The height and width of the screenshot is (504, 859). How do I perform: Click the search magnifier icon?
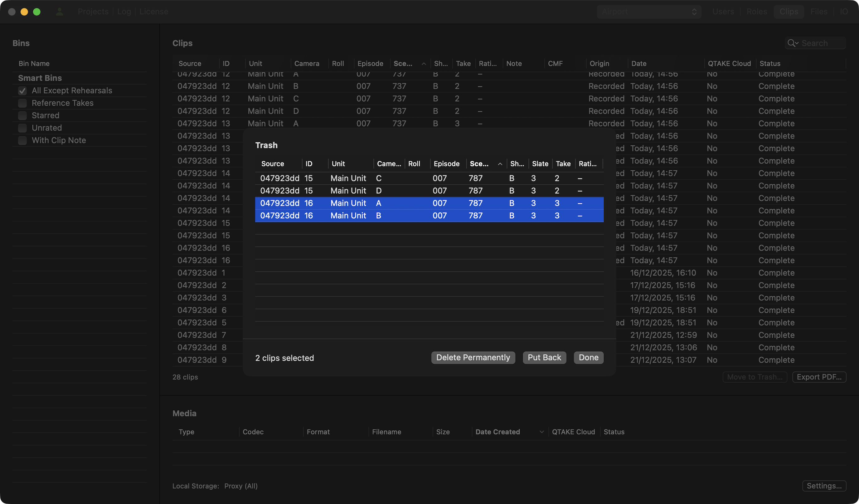(792, 43)
